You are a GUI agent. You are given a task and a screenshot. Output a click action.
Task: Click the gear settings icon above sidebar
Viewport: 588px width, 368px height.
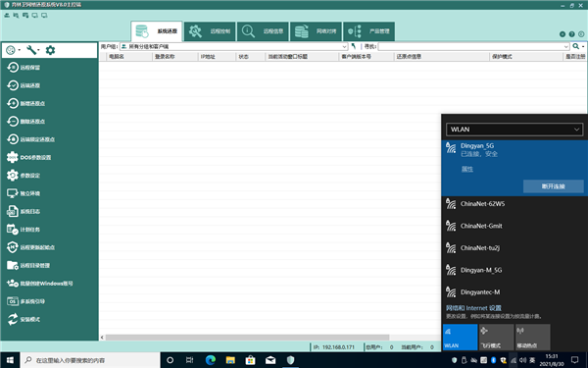point(50,50)
